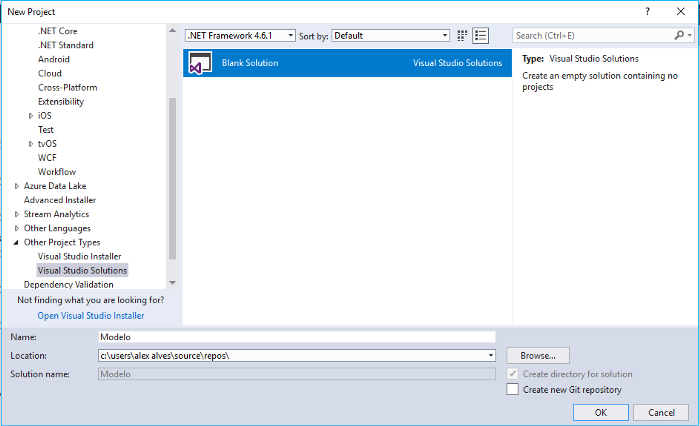This screenshot has height=426, width=700.
Task: Collapse the Other Project Types node
Action: click(x=16, y=242)
